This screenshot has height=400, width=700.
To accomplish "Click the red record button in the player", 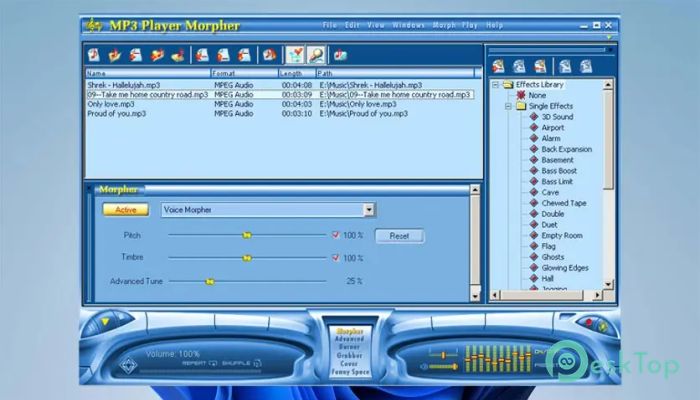I will 588,322.
